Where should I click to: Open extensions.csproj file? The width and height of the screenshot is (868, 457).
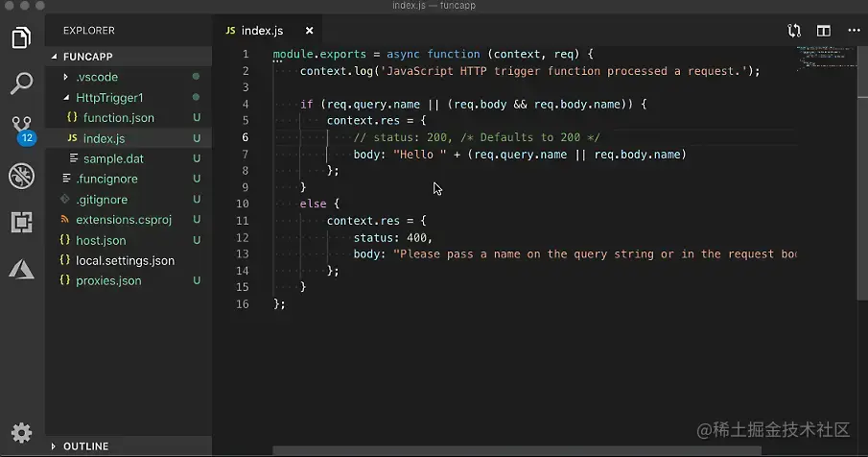pyautogui.click(x=129, y=219)
